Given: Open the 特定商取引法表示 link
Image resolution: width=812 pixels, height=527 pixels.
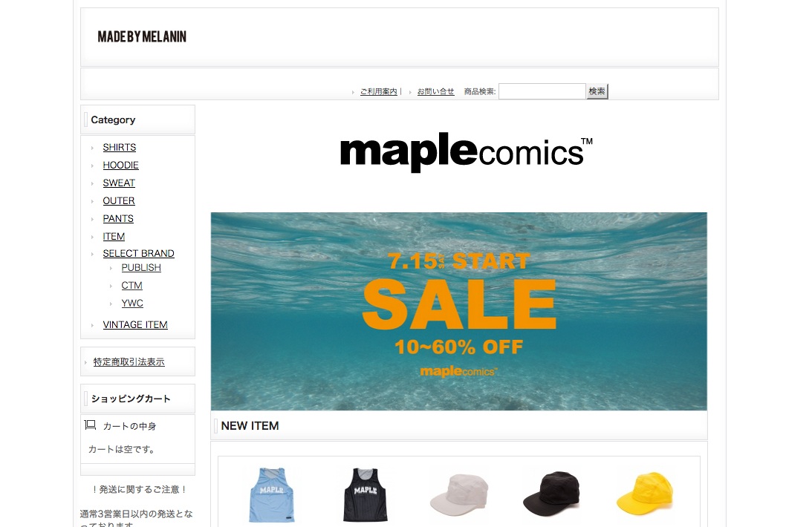Looking at the screenshot, I should pyautogui.click(x=129, y=362).
